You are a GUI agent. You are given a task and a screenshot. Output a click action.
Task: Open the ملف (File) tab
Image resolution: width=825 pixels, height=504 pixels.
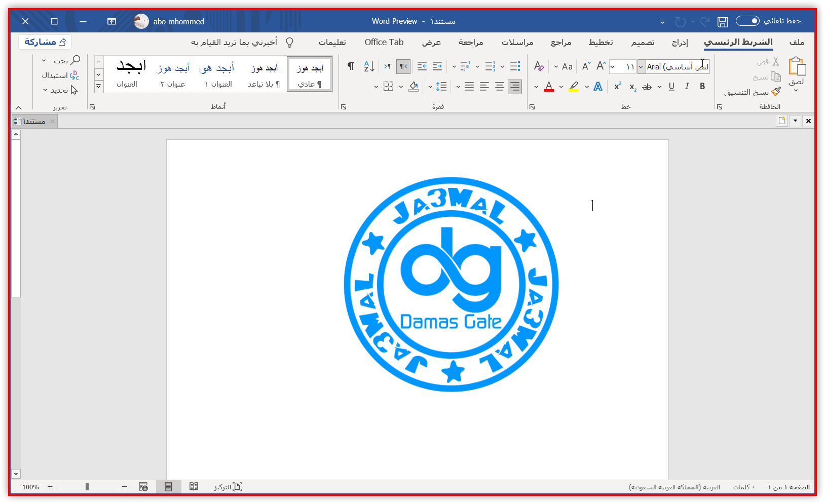click(797, 42)
